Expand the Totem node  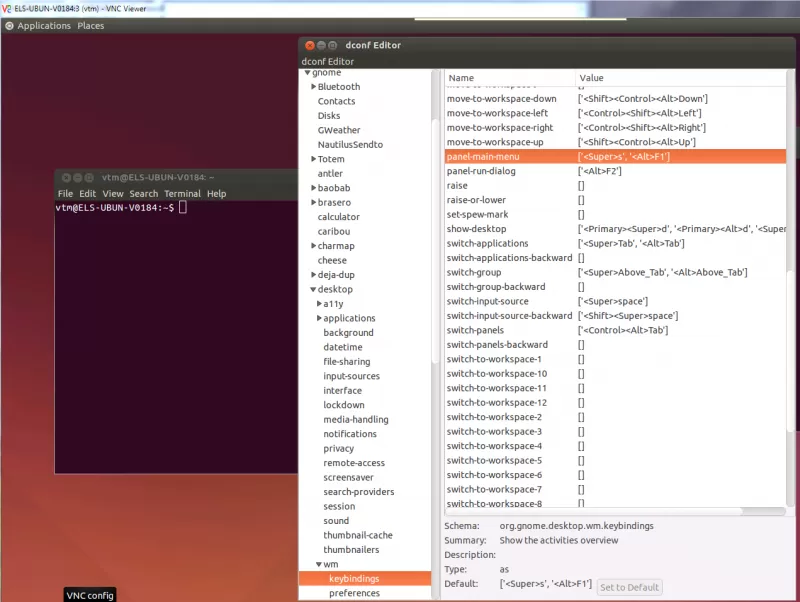point(315,158)
